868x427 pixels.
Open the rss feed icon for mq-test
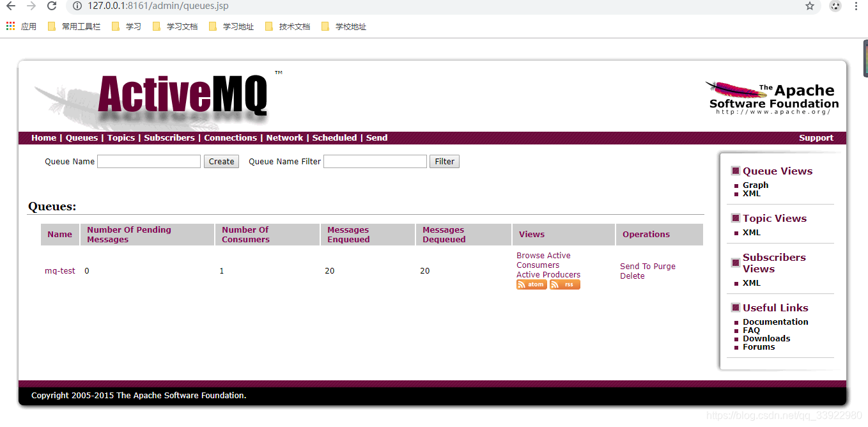565,284
